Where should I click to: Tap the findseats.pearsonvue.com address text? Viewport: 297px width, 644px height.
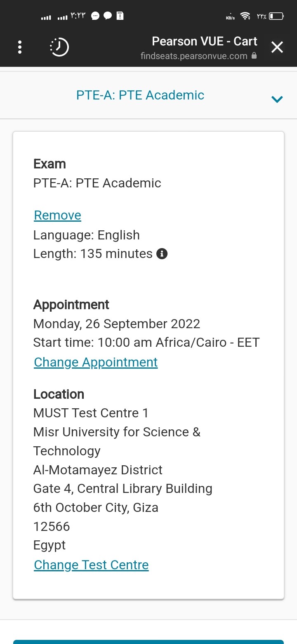tap(194, 56)
